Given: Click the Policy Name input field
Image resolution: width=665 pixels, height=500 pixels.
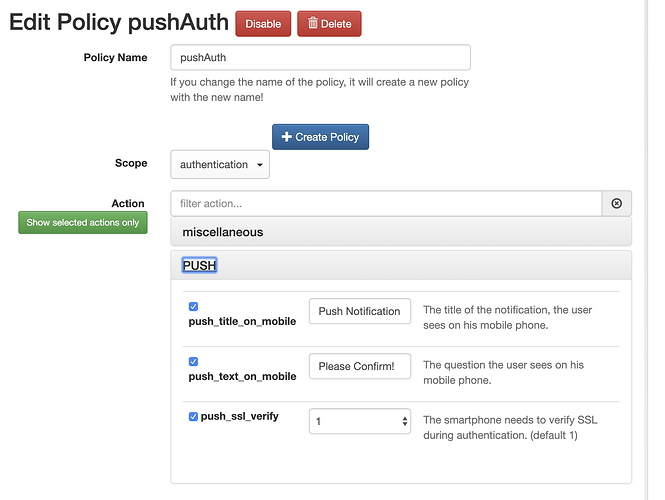Looking at the screenshot, I should point(320,57).
